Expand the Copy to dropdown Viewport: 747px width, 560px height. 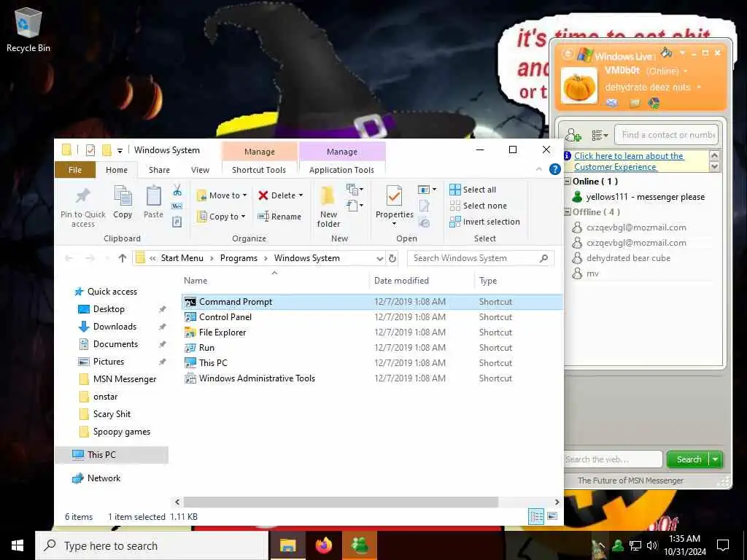pyautogui.click(x=243, y=217)
